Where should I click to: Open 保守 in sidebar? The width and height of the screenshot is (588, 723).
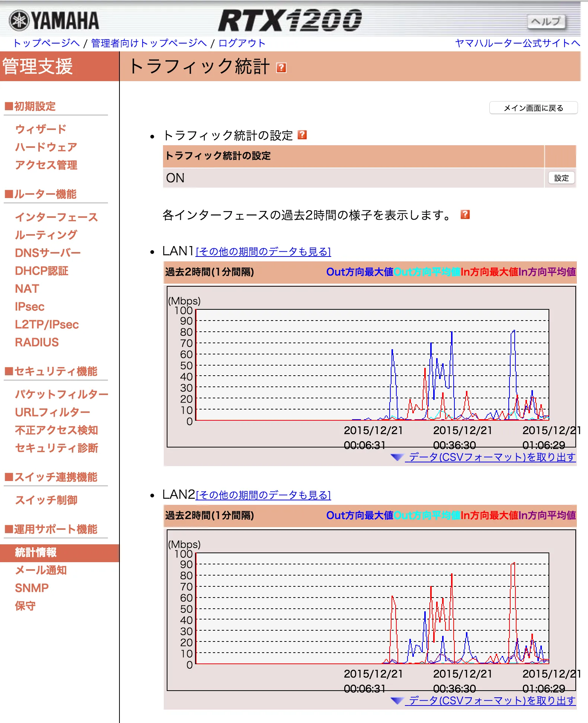(x=25, y=606)
